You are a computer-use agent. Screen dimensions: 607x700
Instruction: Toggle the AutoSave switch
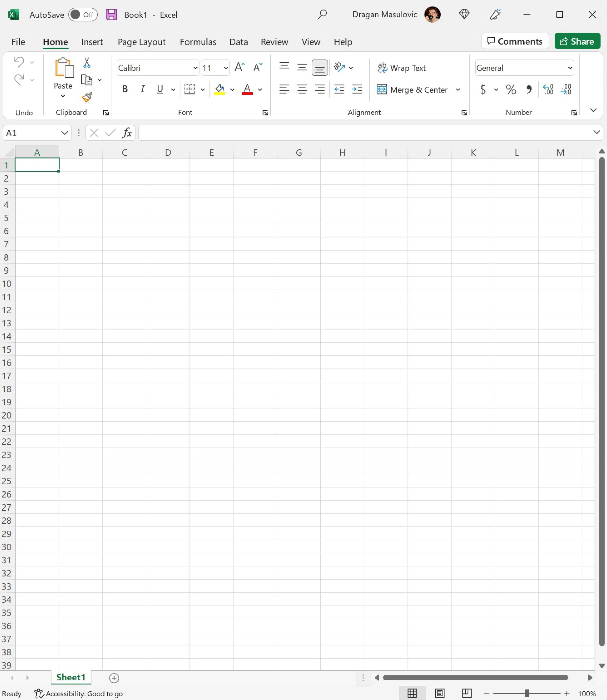coord(83,15)
